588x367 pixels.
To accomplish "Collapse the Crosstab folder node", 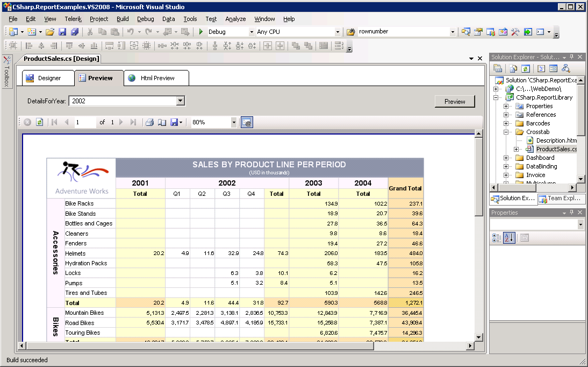I will (506, 132).
